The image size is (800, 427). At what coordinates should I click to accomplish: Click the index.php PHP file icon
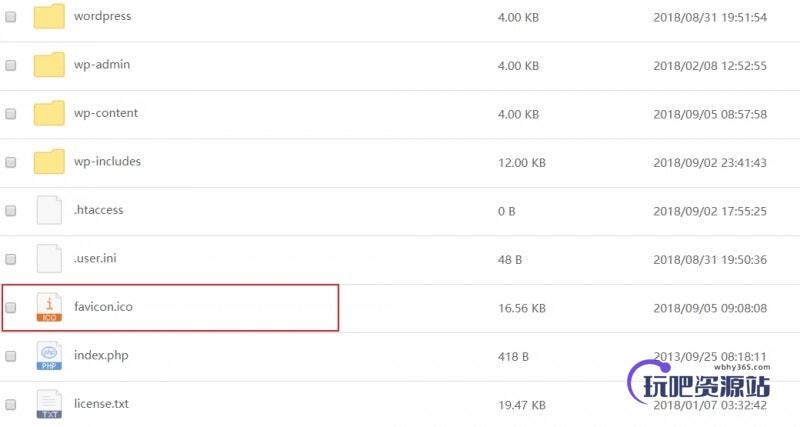coord(49,356)
